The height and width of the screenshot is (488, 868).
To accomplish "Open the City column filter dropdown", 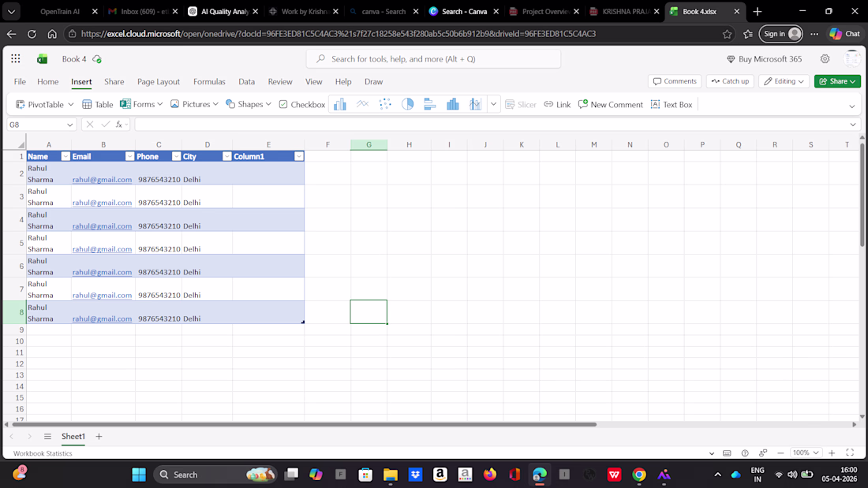I will [226, 157].
